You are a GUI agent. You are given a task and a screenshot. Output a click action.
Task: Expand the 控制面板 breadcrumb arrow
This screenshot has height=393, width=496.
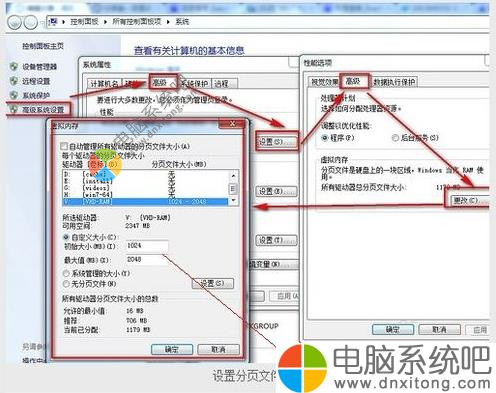105,22
